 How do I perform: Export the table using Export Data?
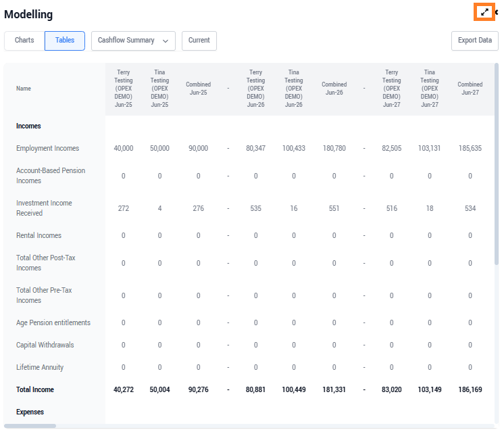474,41
